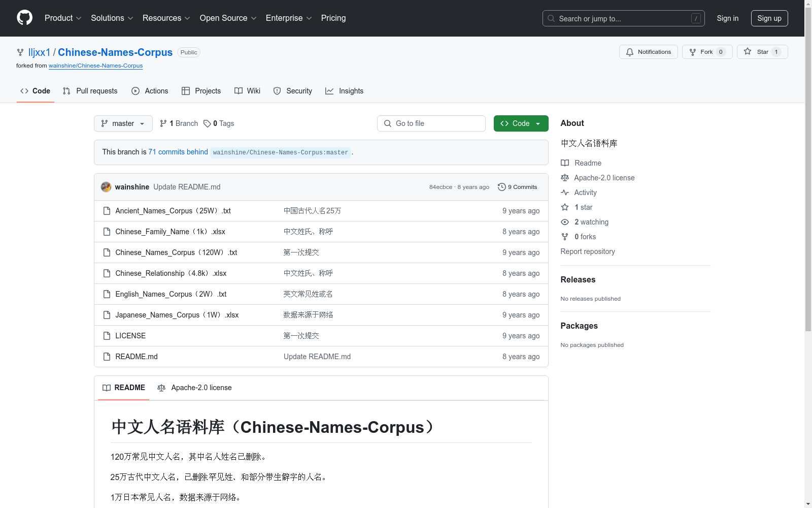
Task: Click Report repository link
Action: (x=588, y=251)
